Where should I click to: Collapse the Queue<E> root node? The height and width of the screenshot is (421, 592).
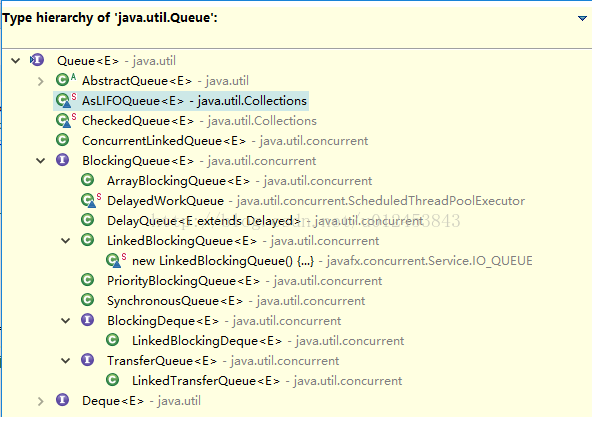coord(15,60)
